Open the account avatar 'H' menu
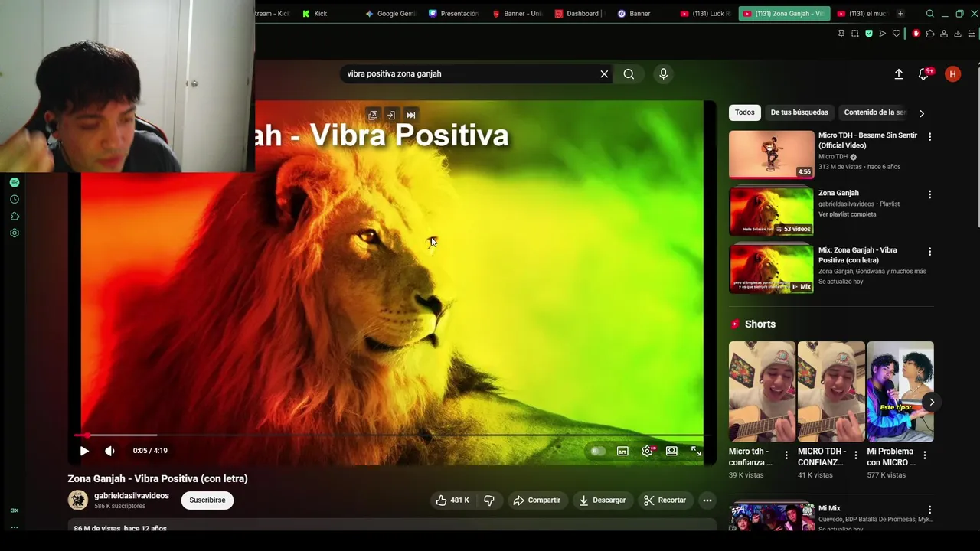Viewport: 980px width, 551px height. point(952,73)
